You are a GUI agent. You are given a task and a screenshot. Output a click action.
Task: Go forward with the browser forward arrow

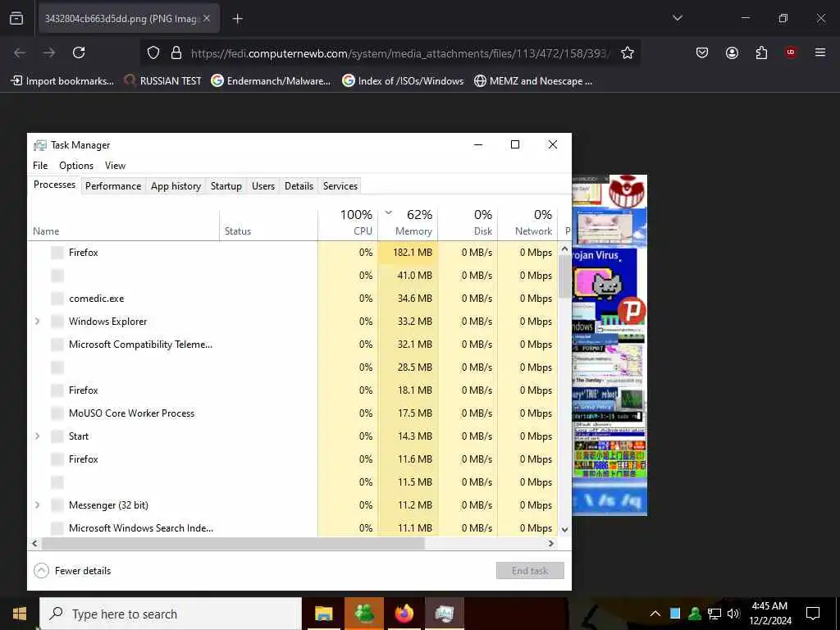pos(49,52)
